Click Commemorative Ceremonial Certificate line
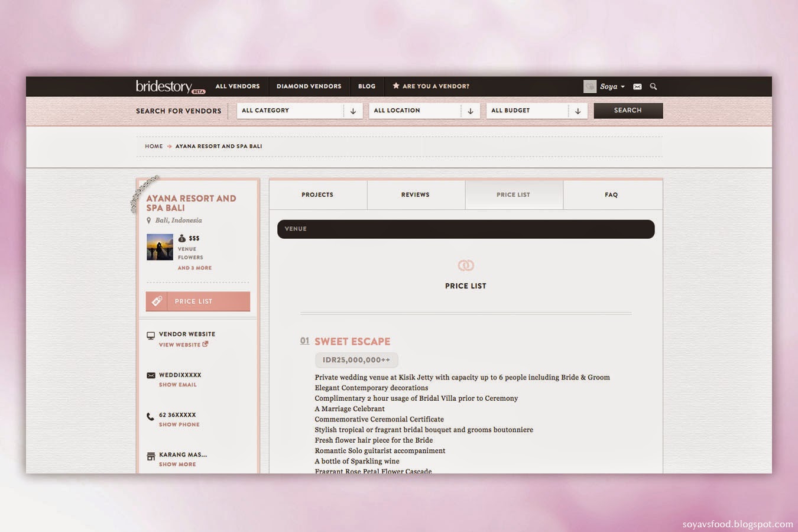Viewport: 798px width, 532px height. [x=379, y=420]
